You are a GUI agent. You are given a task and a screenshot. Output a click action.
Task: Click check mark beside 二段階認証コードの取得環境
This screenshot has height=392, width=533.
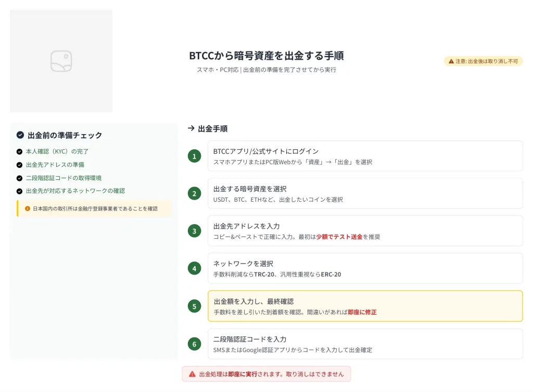(19, 178)
